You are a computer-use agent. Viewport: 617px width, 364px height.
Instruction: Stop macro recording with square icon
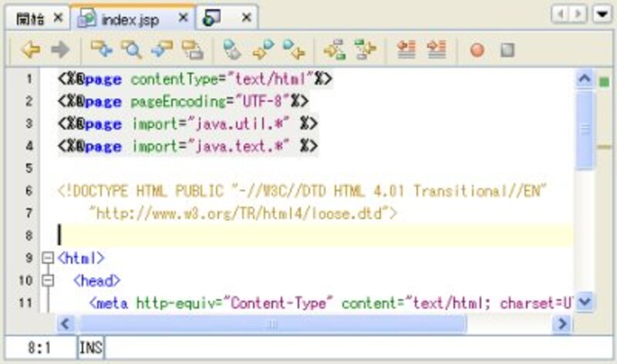[x=507, y=50]
